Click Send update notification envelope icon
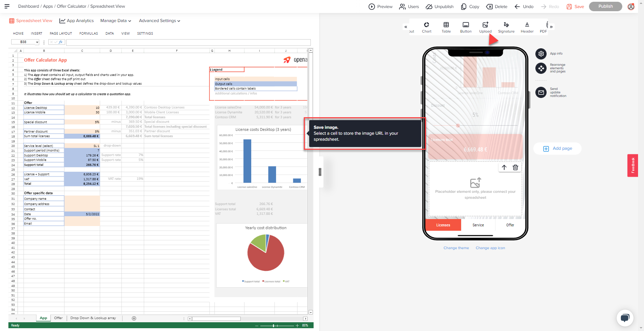Viewport: 644px width, 331px height. 541,92
